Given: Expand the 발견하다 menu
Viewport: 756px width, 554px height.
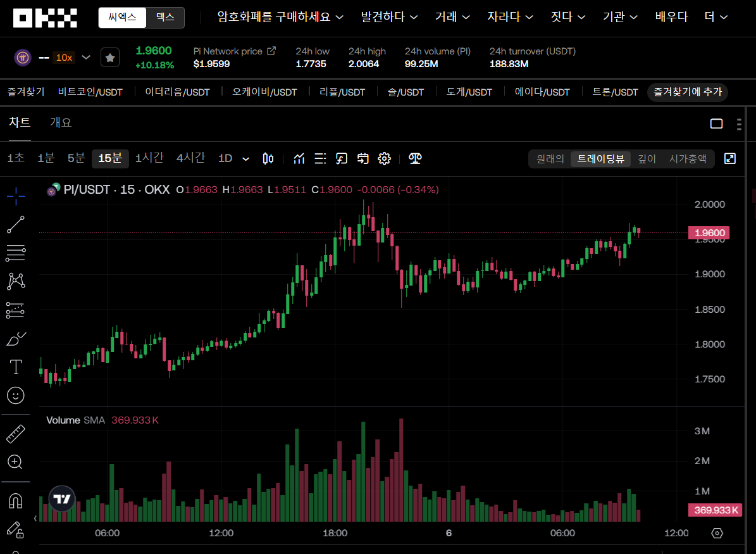Looking at the screenshot, I should pos(389,17).
